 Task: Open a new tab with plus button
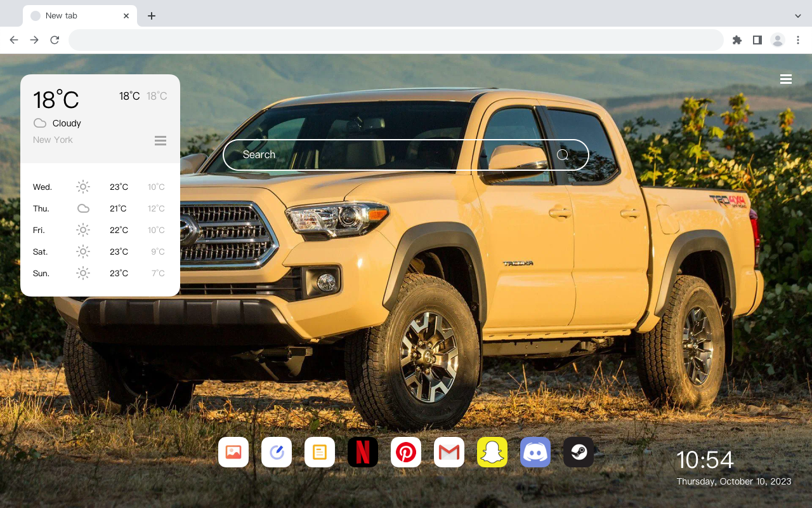[151, 16]
